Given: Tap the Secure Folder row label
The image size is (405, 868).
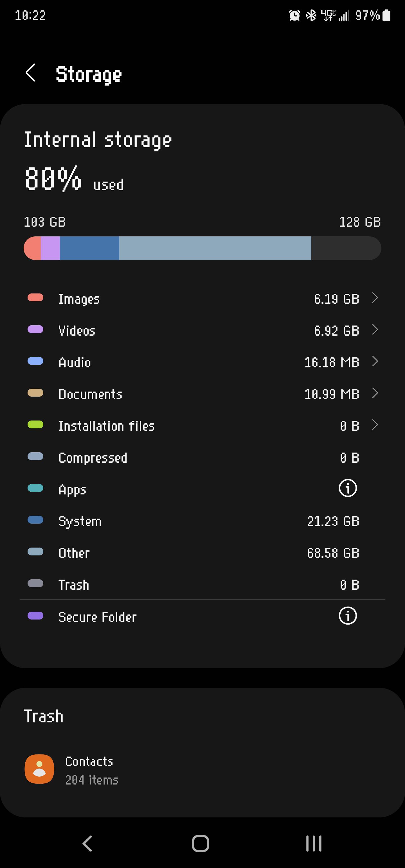Looking at the screenshot, I should (98, 617).
